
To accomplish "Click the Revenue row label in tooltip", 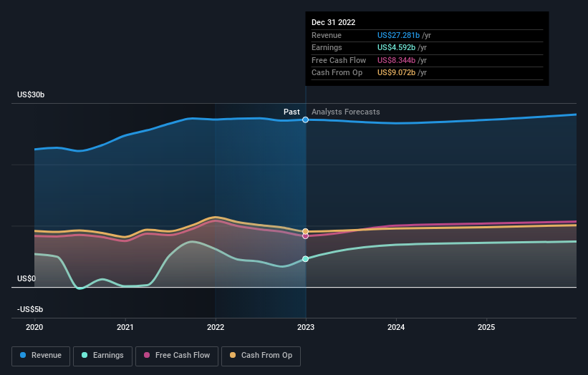I will [327, 35].
